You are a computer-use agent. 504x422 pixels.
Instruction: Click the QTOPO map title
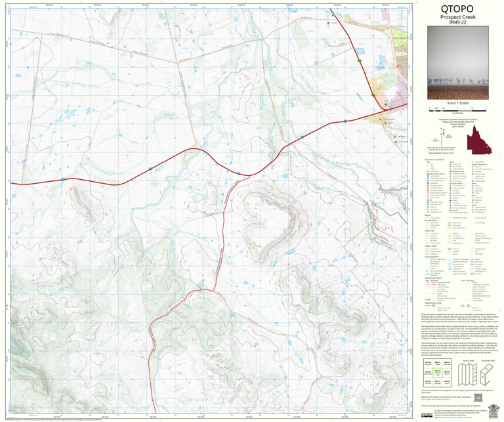457,9
